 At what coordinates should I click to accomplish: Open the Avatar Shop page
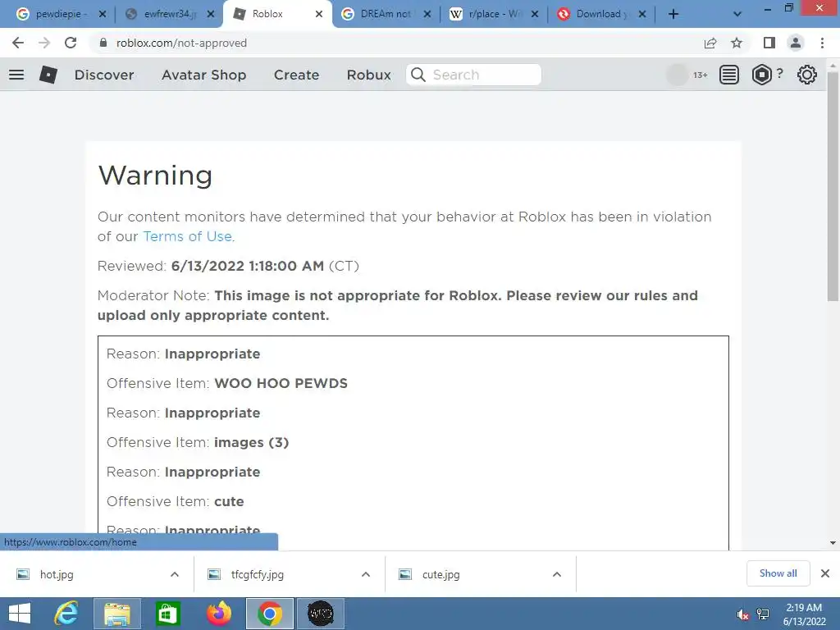(203, 75)
